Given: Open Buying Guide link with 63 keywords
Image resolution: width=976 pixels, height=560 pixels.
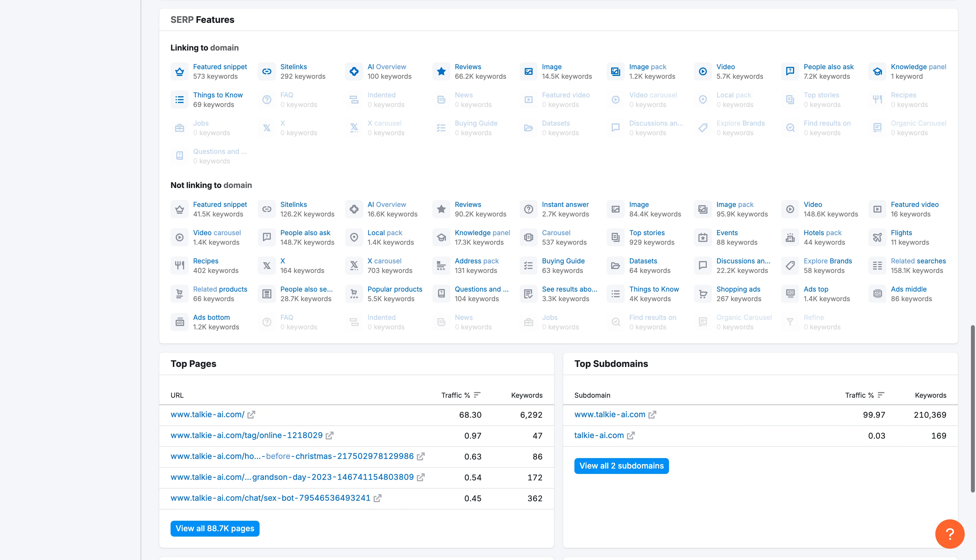Looking at the screenshot, I should click(x=563, y=261).
